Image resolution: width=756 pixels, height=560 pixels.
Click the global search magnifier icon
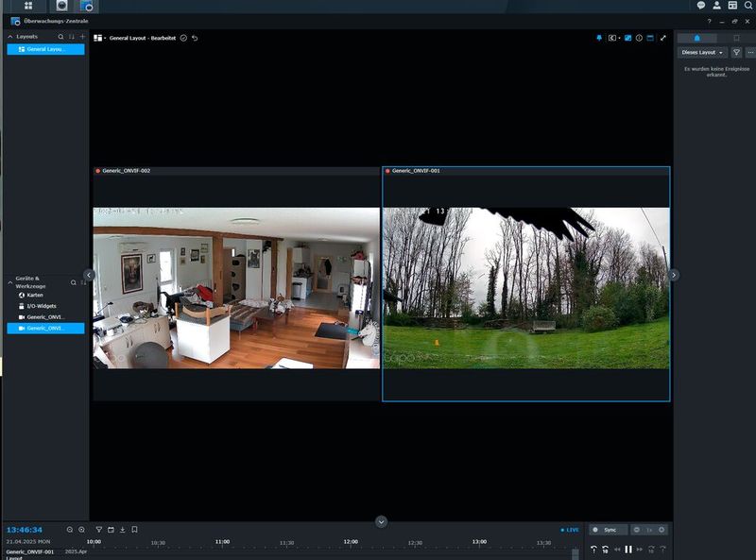tap(748, 6)
